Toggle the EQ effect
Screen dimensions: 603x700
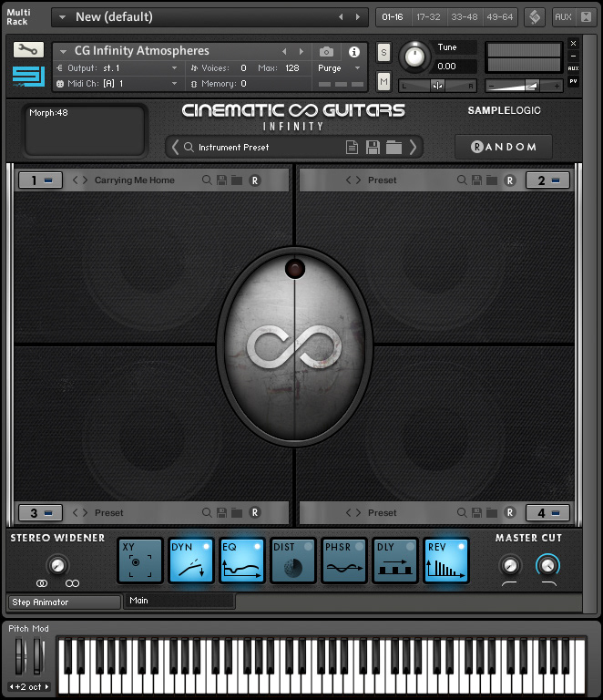(241, 561)
